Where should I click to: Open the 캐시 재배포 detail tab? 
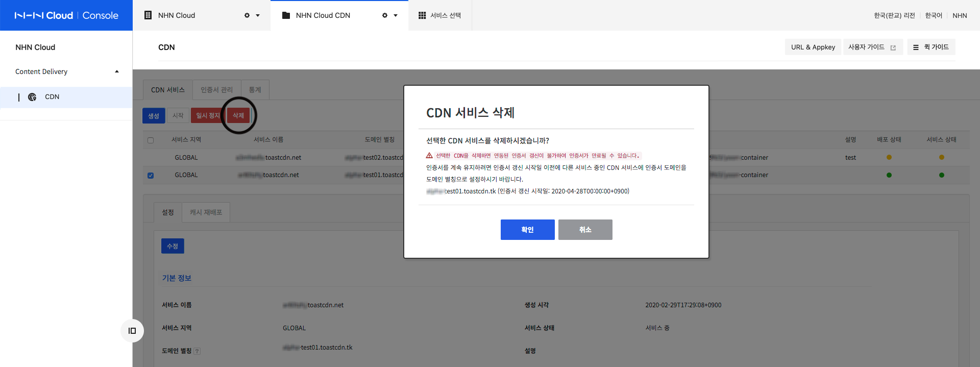click(206, 212)
